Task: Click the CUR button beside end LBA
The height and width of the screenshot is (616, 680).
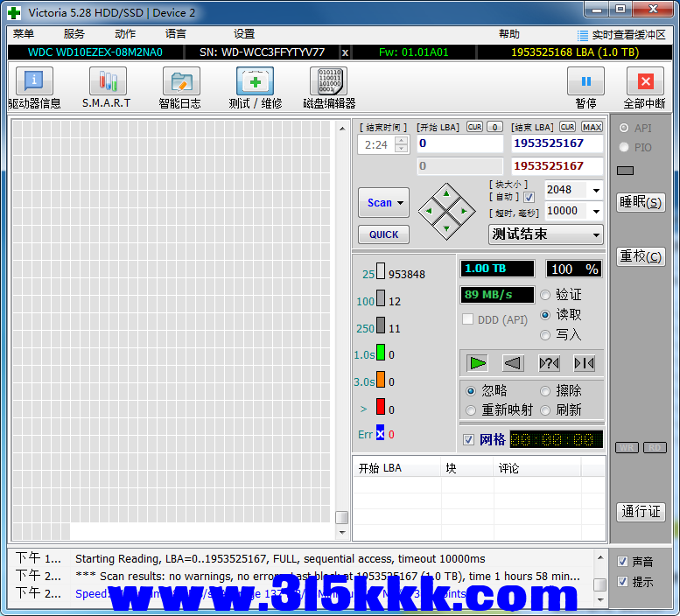Action: pyautogui.click(x=567, y=127)
